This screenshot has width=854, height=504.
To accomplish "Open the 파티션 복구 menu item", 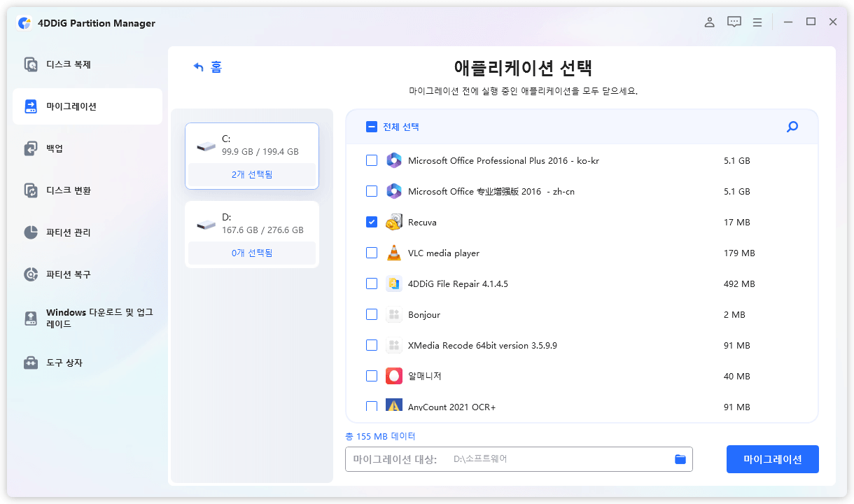I will (x=87, y=274).
